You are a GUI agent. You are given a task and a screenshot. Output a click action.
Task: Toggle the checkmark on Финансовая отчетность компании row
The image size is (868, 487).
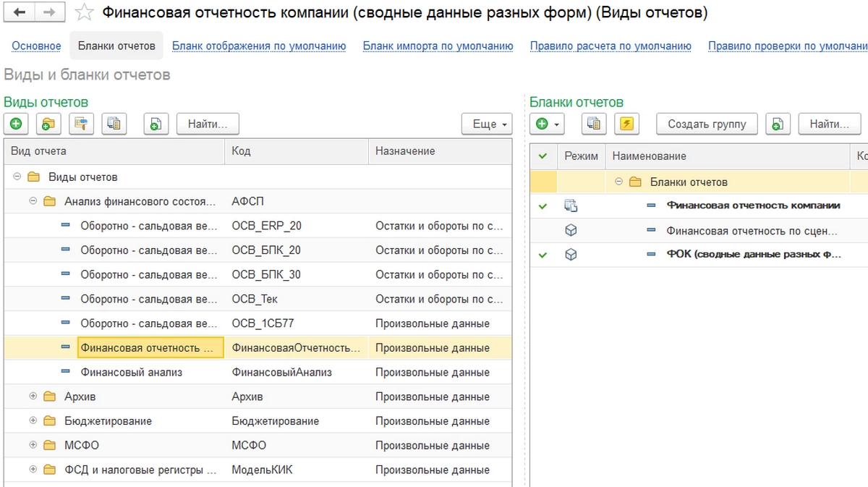click(x=543, y=206)
